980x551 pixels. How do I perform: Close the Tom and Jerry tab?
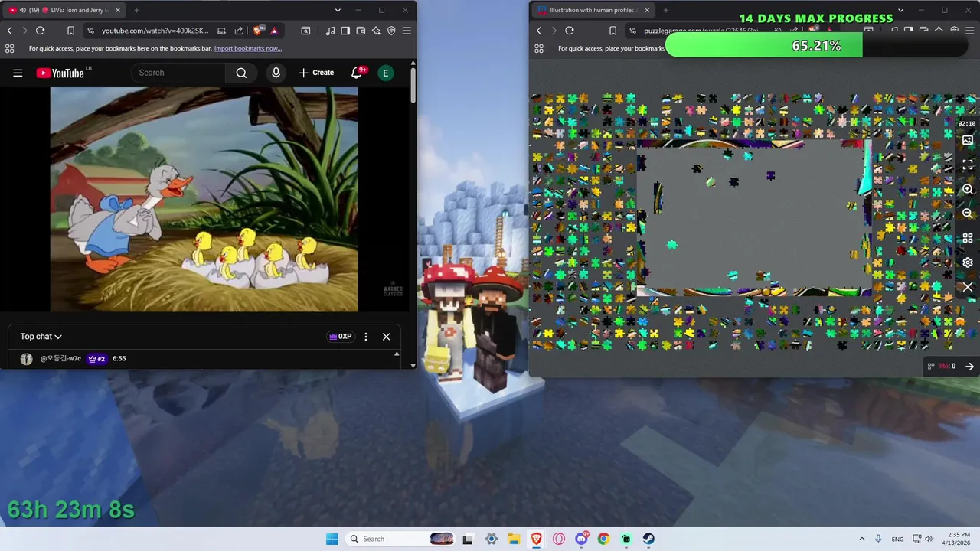[117, 10]
